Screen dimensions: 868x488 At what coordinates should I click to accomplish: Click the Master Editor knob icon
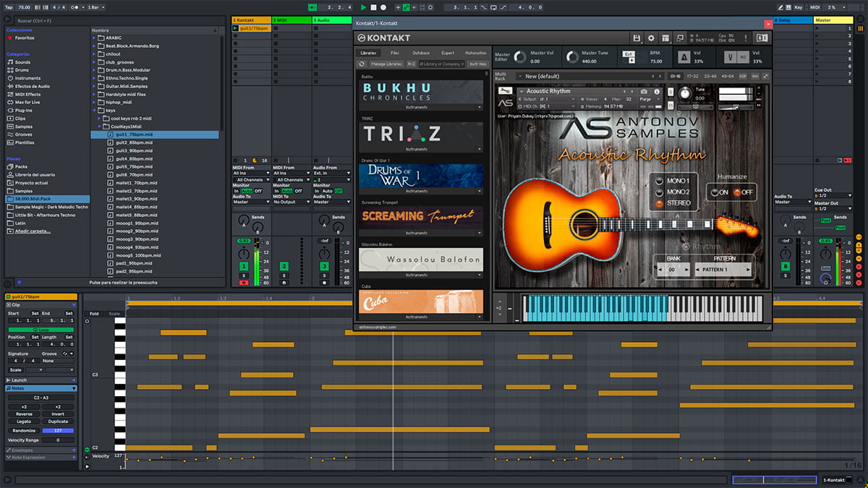click(x=519, y=57)
